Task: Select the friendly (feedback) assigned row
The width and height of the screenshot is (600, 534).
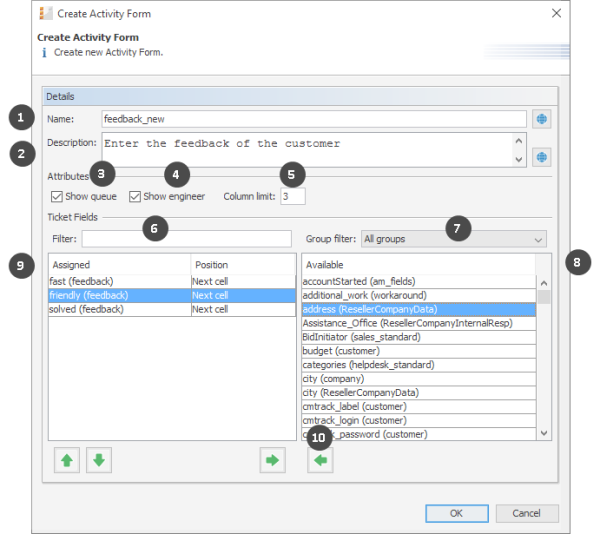Action: pyautogui.click(x=119, y=296)
